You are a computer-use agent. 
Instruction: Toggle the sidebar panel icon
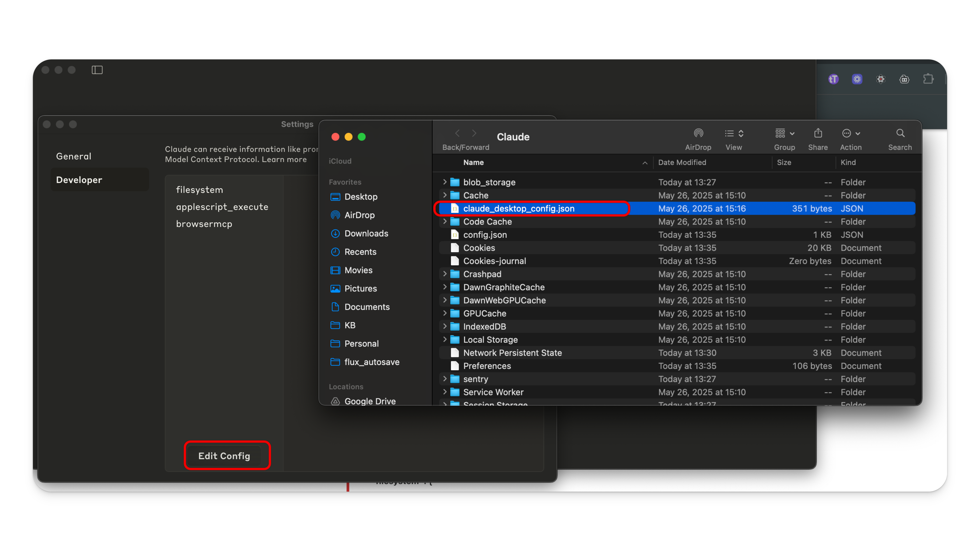coord(97,70)
